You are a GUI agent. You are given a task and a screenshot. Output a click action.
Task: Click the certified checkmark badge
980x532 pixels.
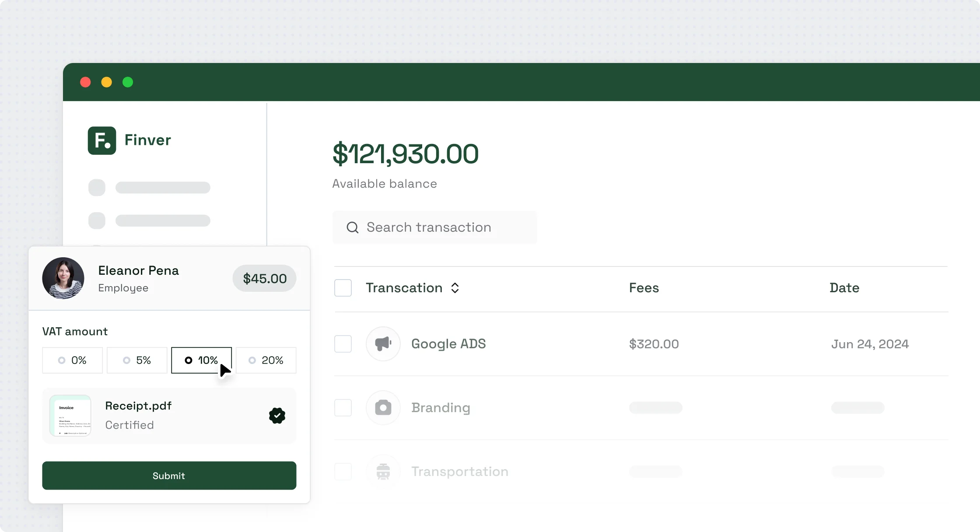pyautogui.click(x=277, y=416)
